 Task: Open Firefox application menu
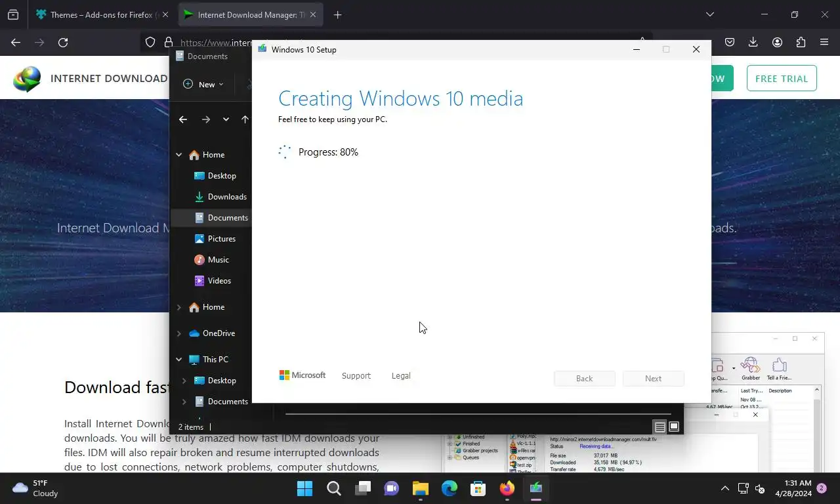824,42
